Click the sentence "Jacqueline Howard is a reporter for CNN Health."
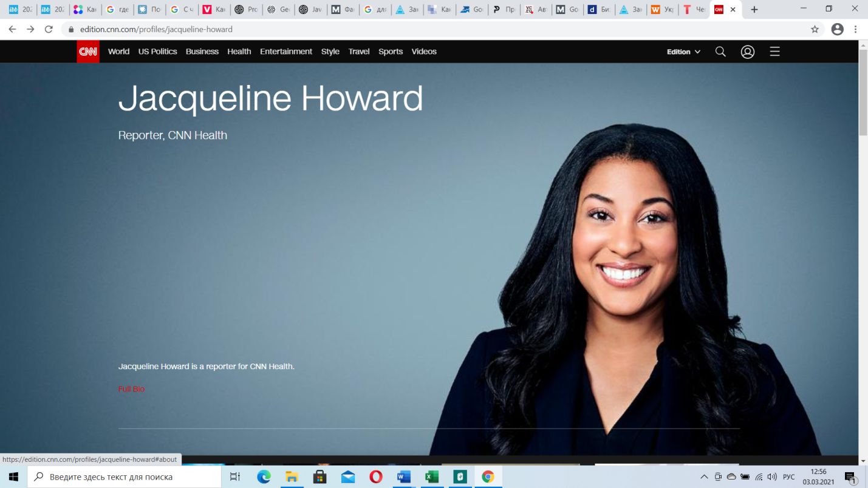868x488 pixels. [x=207, y=367]
